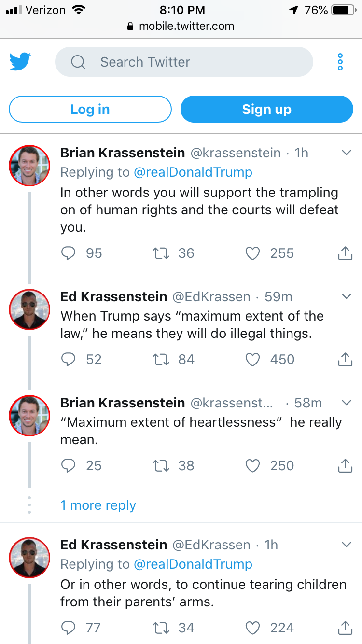Reply to Ed's tearing children tweet
The height and width of the screenshot is (644, 362).
(x=70, y=628)
